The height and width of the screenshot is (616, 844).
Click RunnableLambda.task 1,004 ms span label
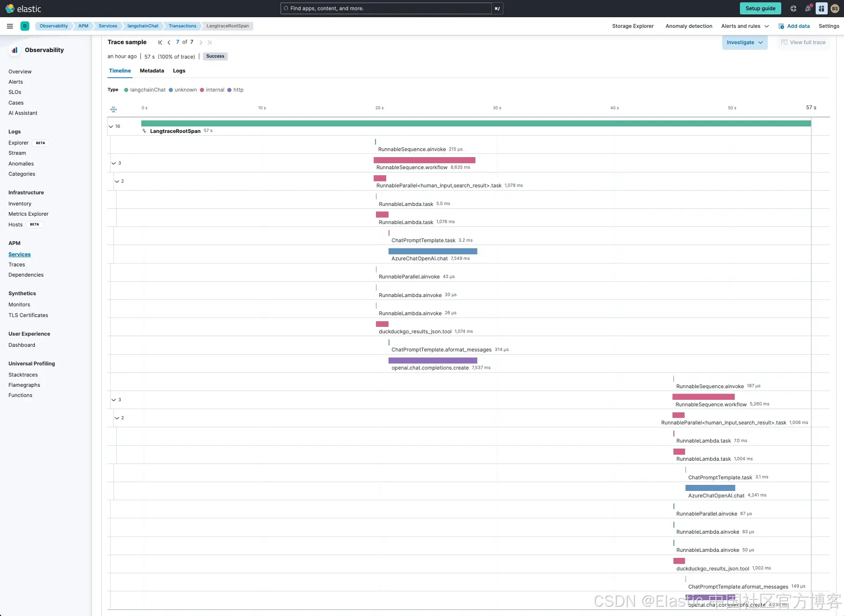(x=704, y=459)
